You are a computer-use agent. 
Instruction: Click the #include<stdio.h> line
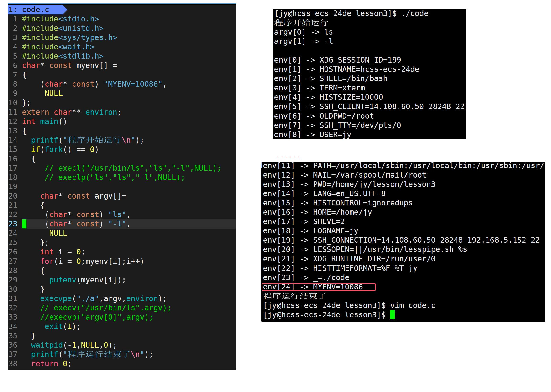click(x=60, y=19)
